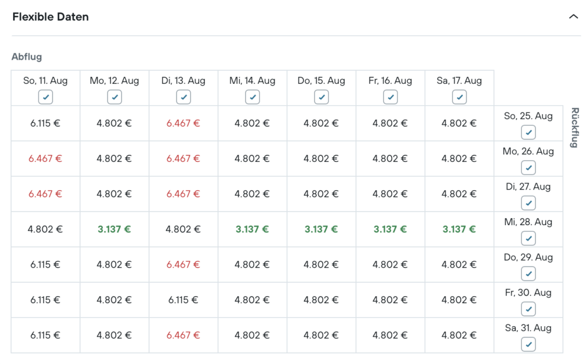Uncheck the So, 25. Aug return checkbox
The width and height of the screenshot is (588, 364).
click(x=528, y=133)
